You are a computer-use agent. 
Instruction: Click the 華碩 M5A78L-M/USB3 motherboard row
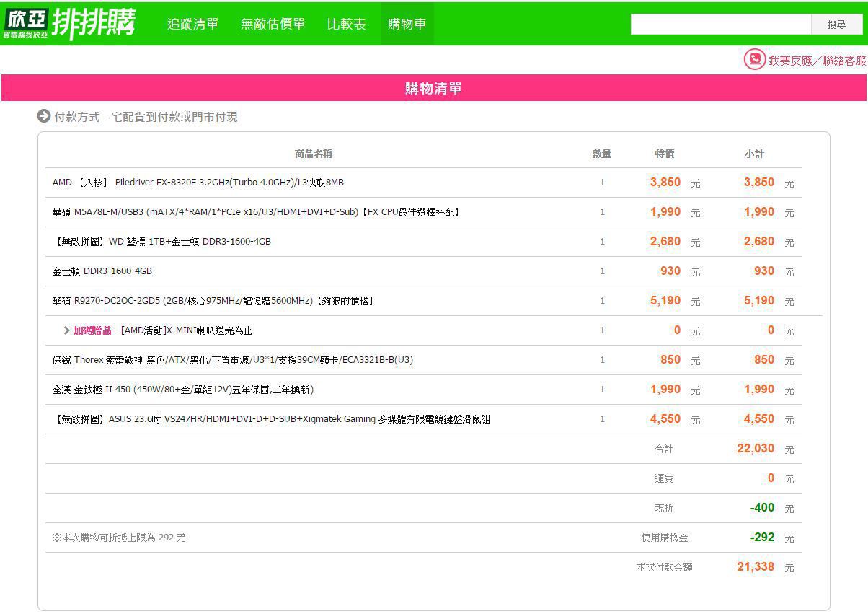pos(423,212)
